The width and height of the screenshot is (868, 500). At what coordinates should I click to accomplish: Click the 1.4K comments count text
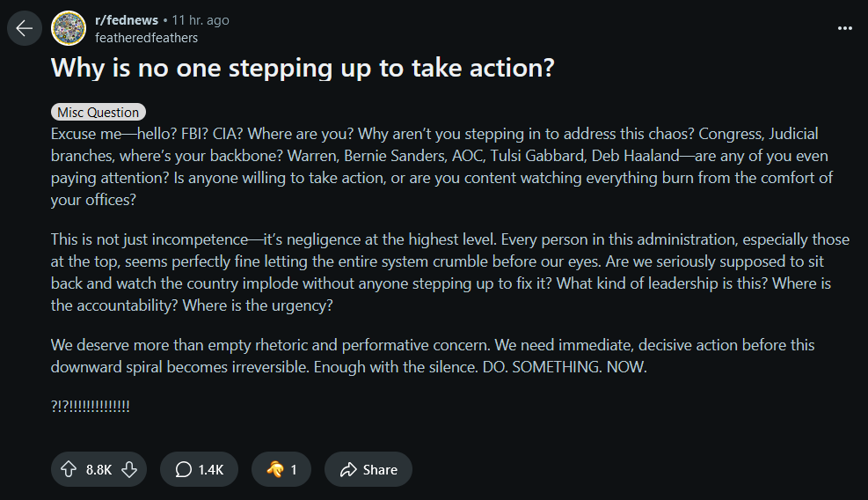[211, 469]
